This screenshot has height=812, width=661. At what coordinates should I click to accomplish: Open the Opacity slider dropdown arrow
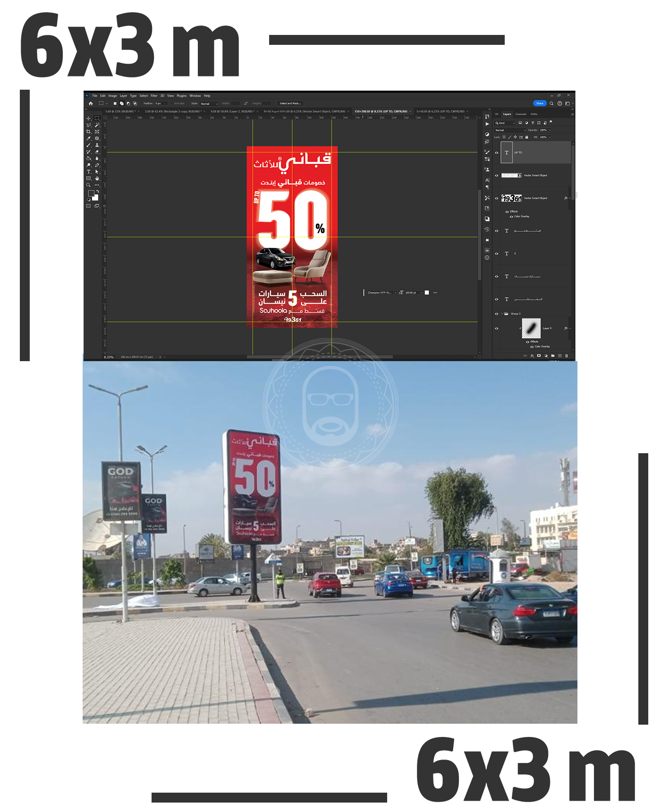pyautogui.click(x=550, y=130)
